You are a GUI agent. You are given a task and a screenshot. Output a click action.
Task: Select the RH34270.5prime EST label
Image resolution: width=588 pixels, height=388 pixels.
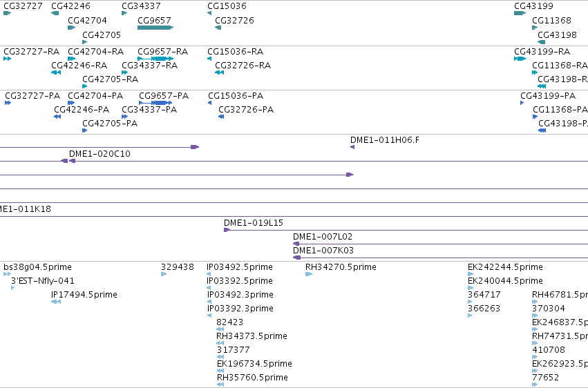(x=341, y=267)
